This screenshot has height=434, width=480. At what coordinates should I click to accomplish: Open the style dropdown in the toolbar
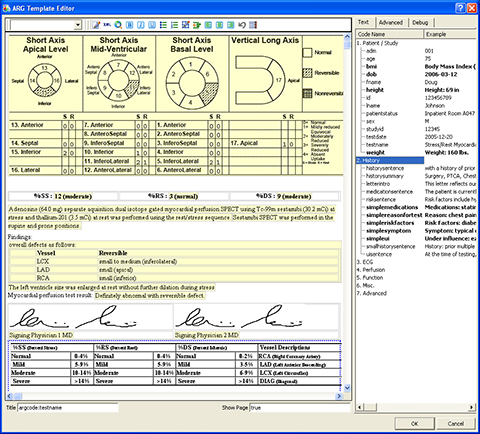[x=78, y=25]
